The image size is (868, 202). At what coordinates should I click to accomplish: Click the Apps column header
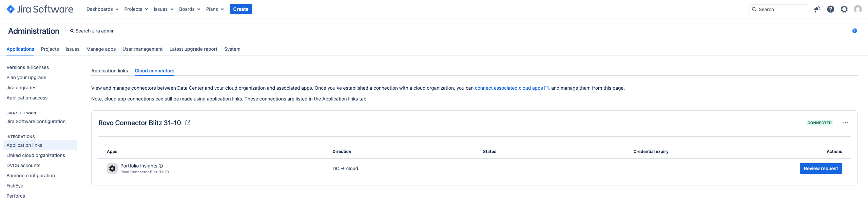pyautogui.click(x=112, y=152)
